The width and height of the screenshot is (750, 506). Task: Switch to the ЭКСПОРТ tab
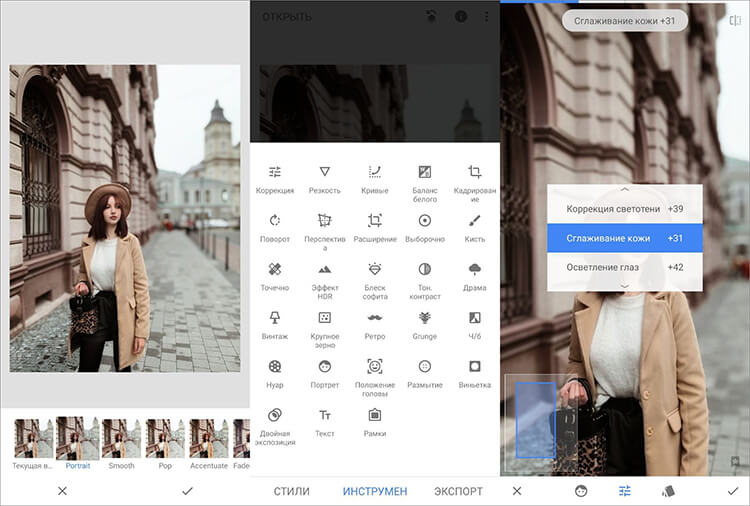tap(458, 491)
